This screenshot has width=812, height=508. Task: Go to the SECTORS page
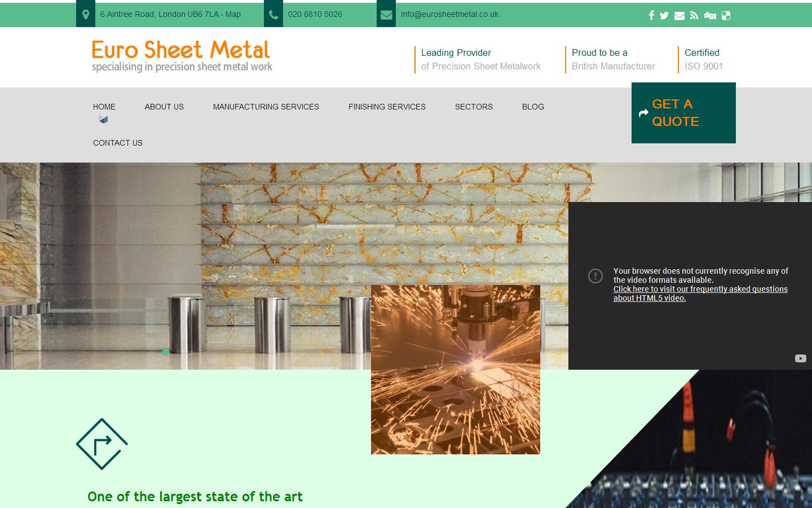tap(474, 107)
